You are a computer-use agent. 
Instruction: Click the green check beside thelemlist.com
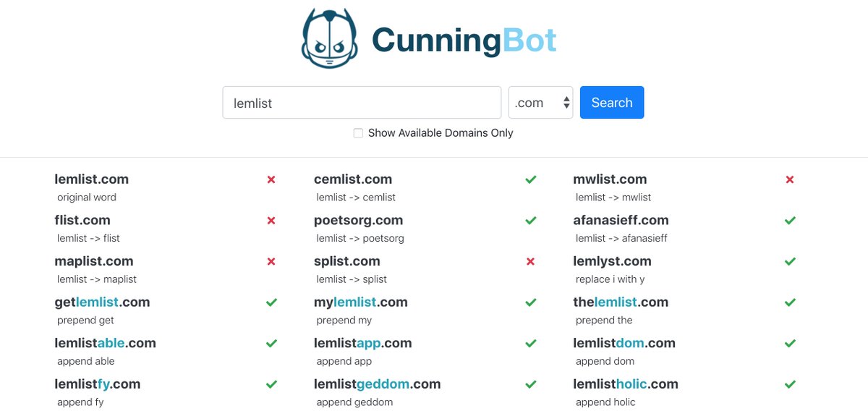coord(790,302)
